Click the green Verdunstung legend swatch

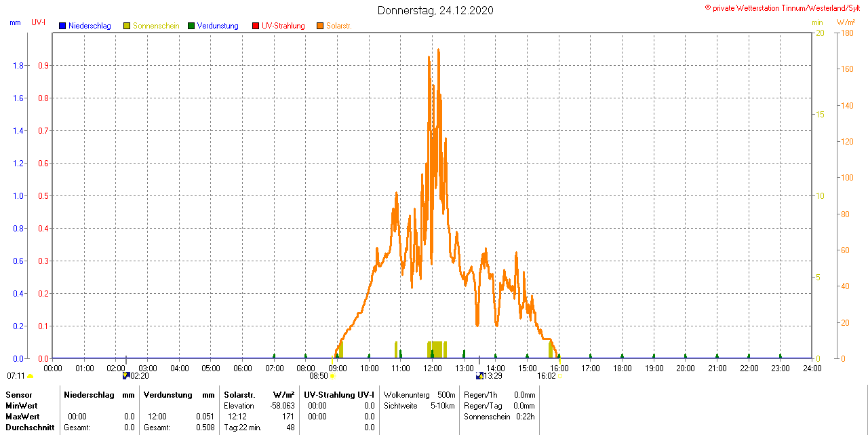point(191,26)
